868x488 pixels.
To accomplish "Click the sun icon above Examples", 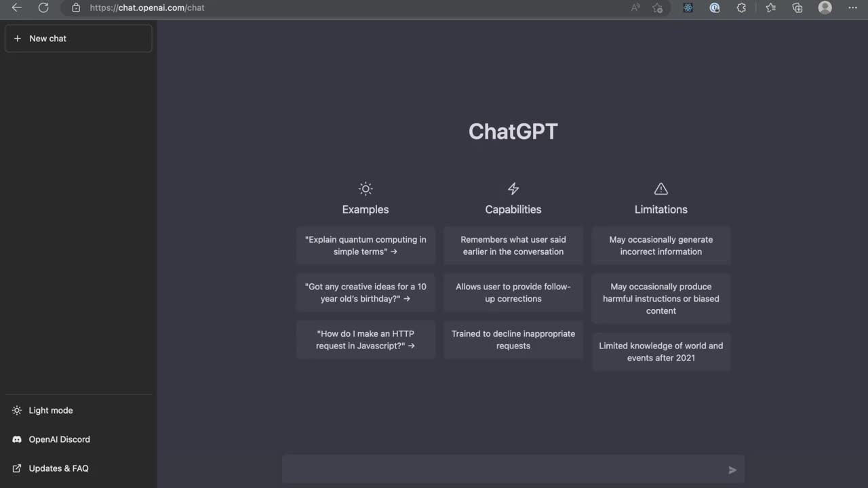I will click(366, 189).
